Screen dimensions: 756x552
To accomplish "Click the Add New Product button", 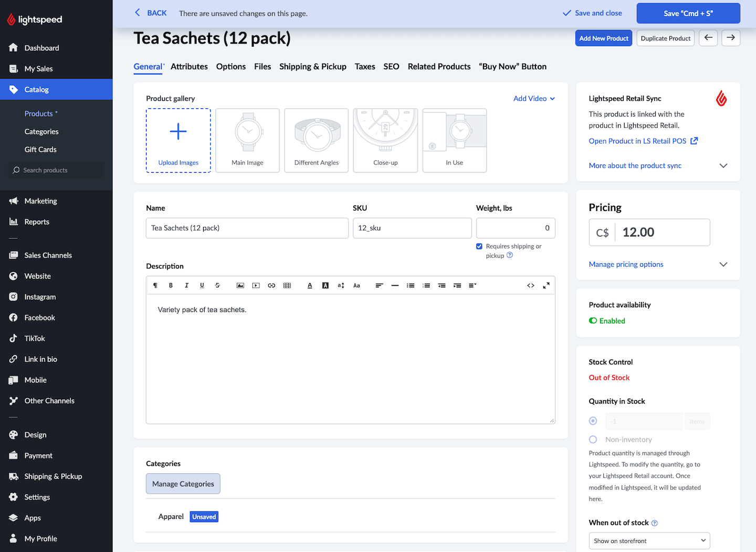I will (604, 38).
